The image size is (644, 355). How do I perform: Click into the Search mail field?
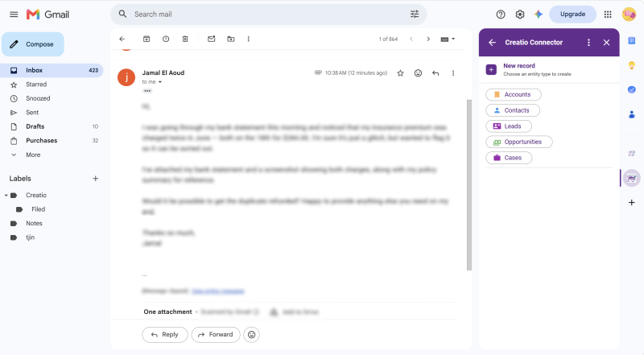[x=269, y=14]
